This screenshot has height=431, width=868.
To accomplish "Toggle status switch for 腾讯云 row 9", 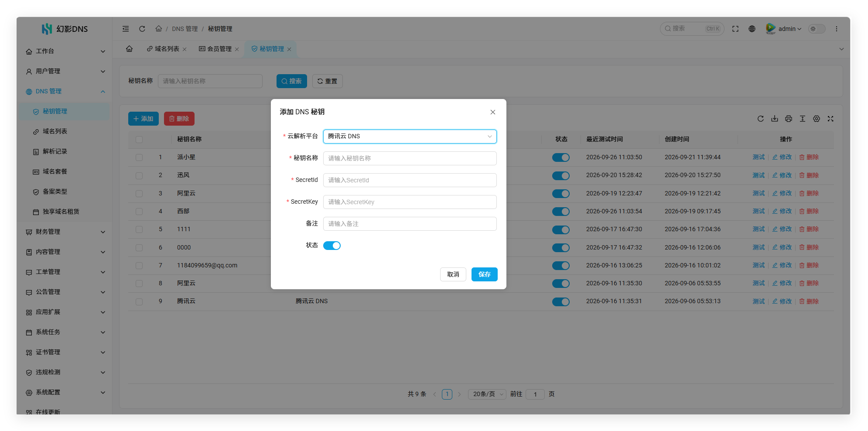I will [x=561, y=302].
